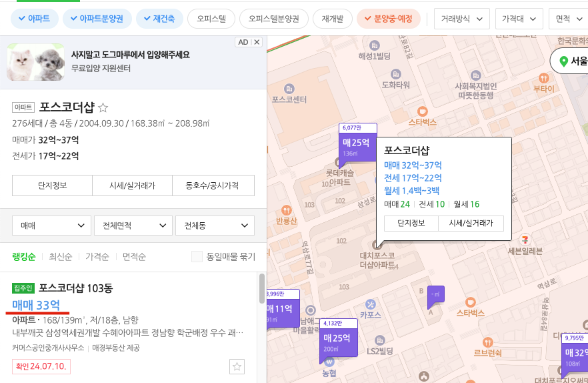The width and height of the screenshot is (588, 383).
Task: Click the 부타이 restaurant icon
Action: [544, 78]
